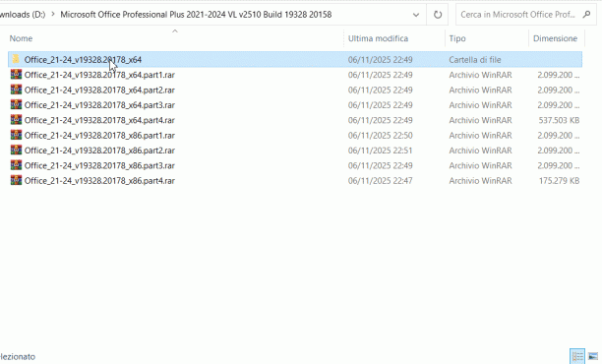Refresh the folder with the reload button
The image size is (602, 364).
pyautogui.click(x=438, y=15)
